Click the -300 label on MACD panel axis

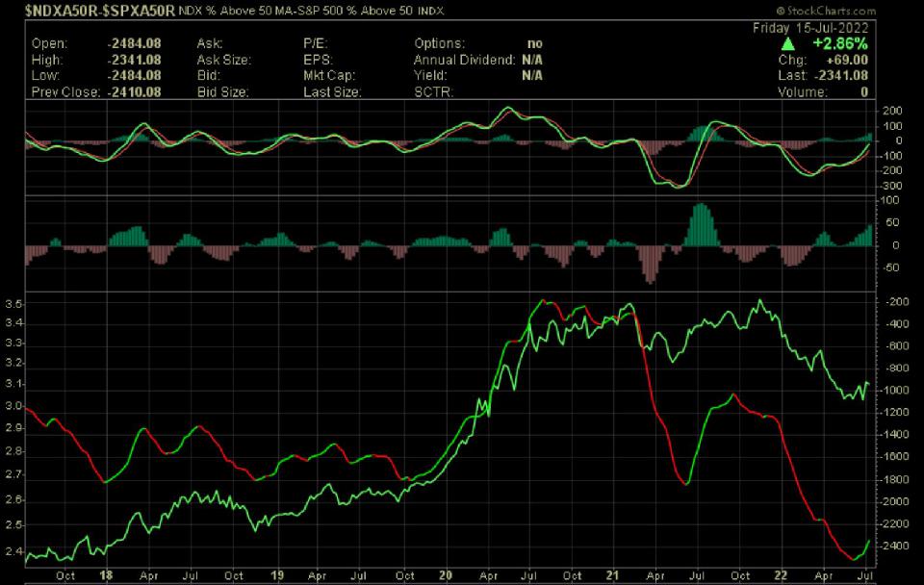click(x=890, y=186)
